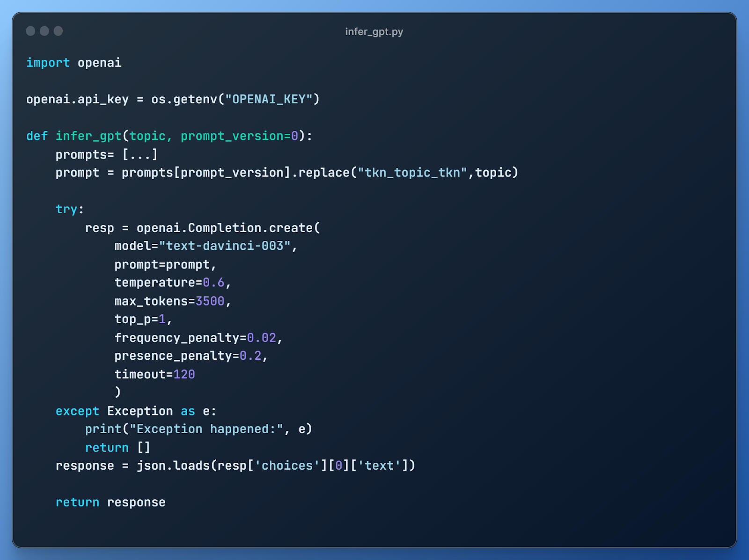
Task: Click the except Exception as e line
Action: coord(136,411)
